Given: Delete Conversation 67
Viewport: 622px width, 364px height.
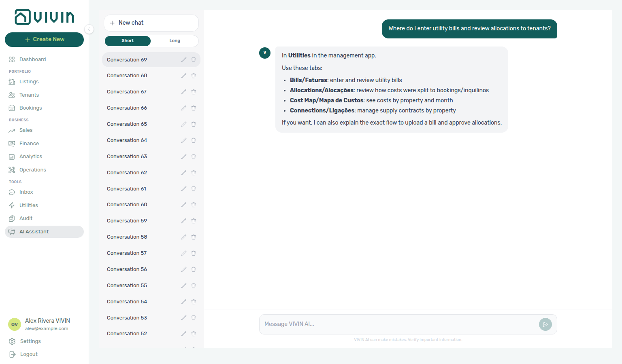Looking at the screenshot, I should tap(194, 92).
